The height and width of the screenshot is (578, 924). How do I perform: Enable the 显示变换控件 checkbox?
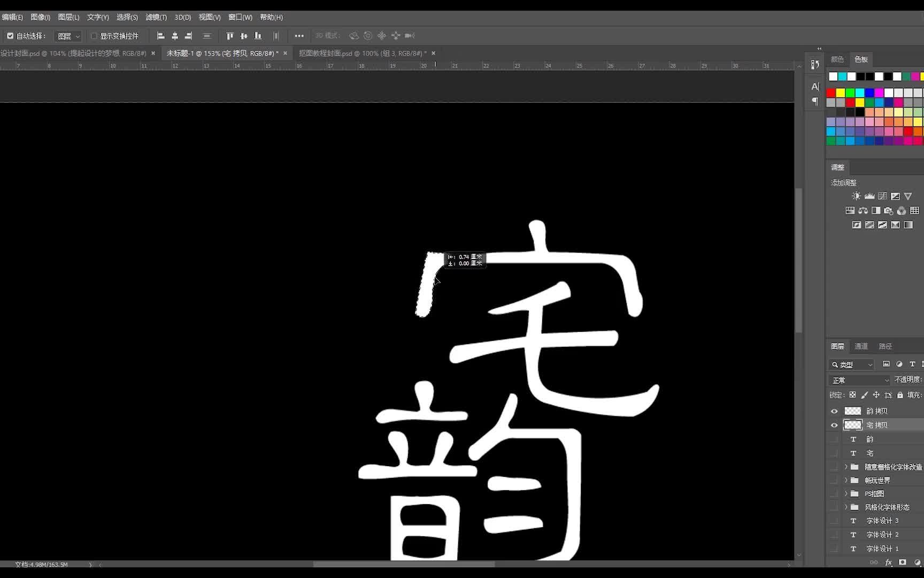(94, 36)
